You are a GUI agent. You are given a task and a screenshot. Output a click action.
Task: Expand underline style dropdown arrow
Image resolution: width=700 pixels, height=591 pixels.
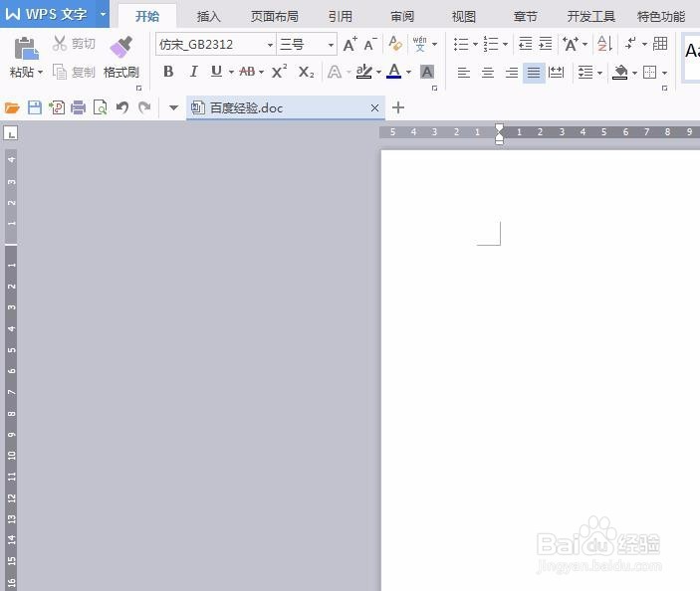point(231,72)
